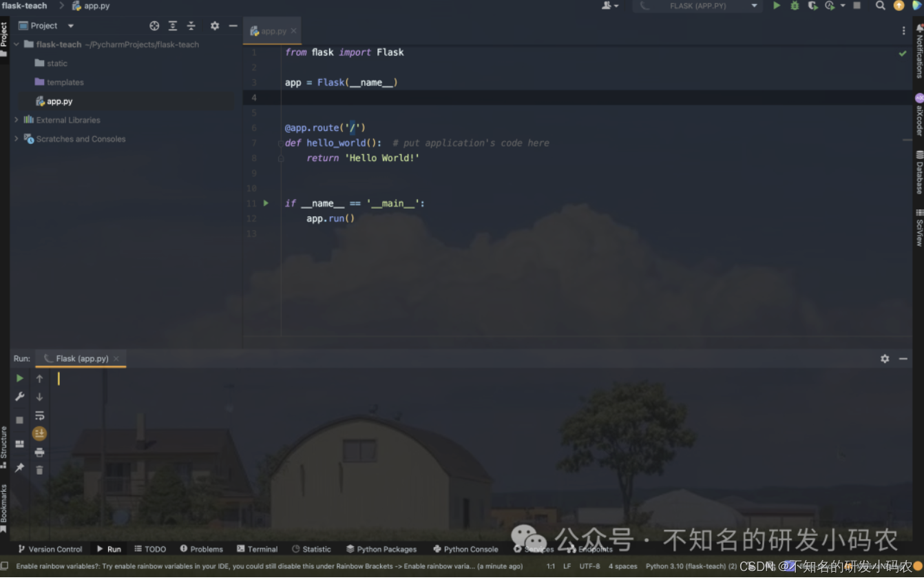924x580 pixels.
Task: Run the Flask app with the green Run button
Action: click(777, 6)
